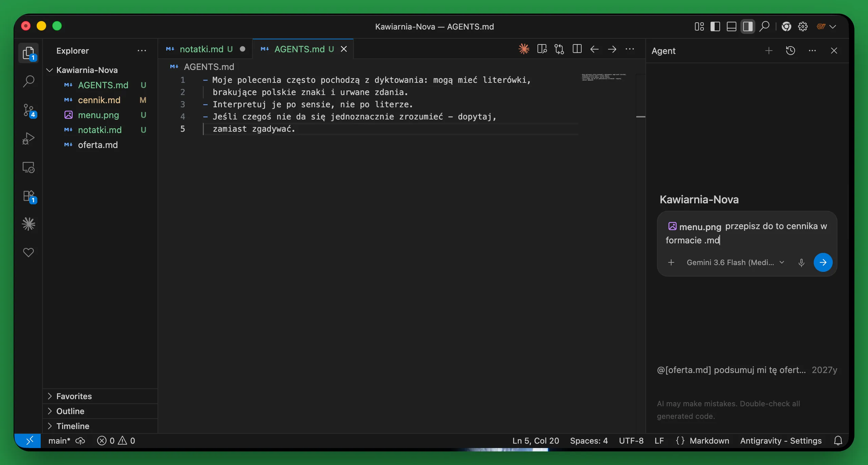
Task: Open account dropdown chevron in title bar
Action: click(x=833, y=26)
